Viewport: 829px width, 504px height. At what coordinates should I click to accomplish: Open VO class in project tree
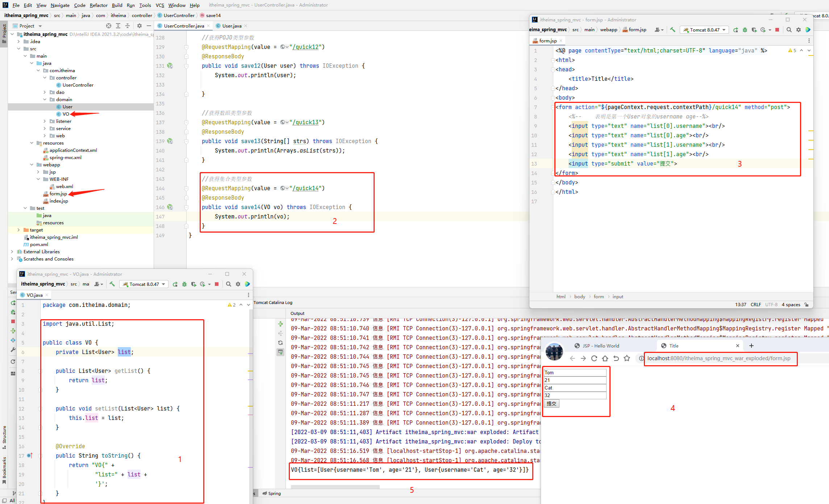point(66,114)
